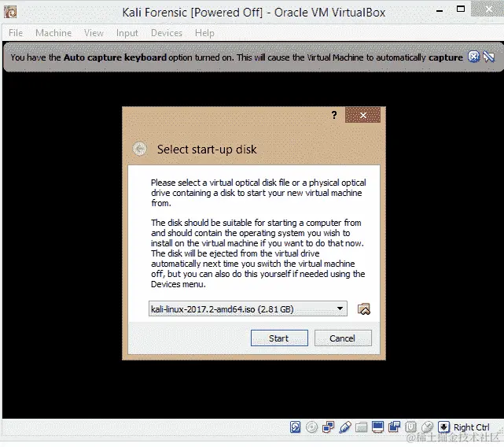Click the keyboard capture arrow icon

tap(444, 427)
